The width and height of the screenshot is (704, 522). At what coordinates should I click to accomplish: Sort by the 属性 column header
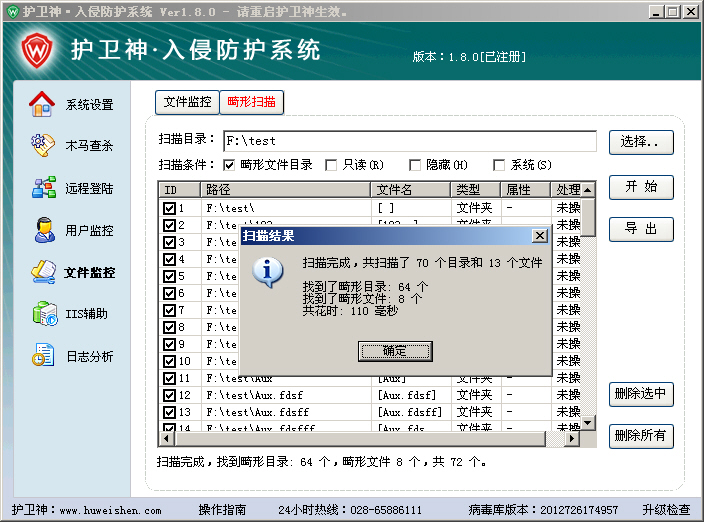[526, 190]
